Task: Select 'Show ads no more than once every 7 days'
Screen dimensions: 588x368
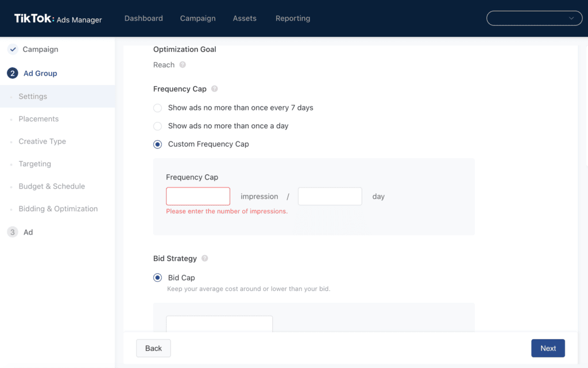Action: (157, 108)
